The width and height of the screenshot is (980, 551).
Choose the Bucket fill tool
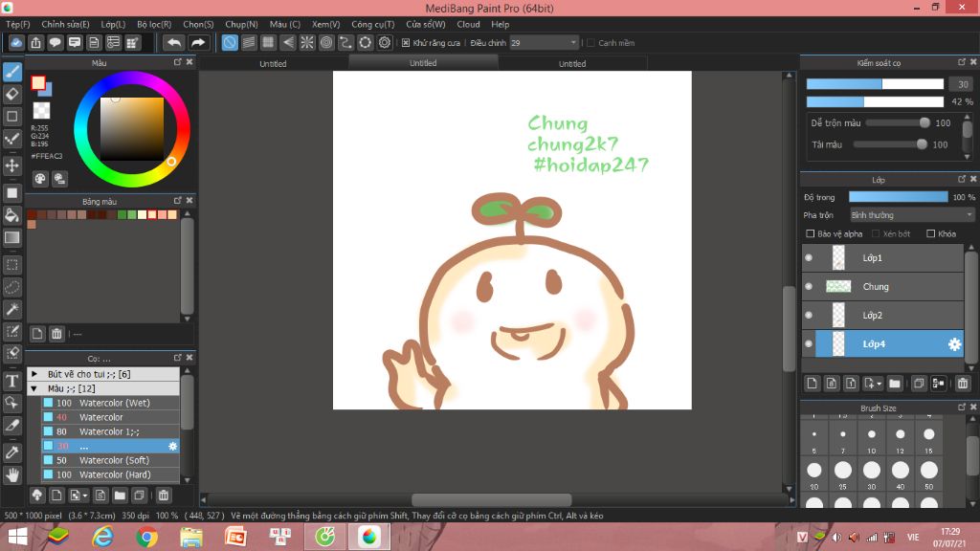pyautogui.click(x=11, y=215)
